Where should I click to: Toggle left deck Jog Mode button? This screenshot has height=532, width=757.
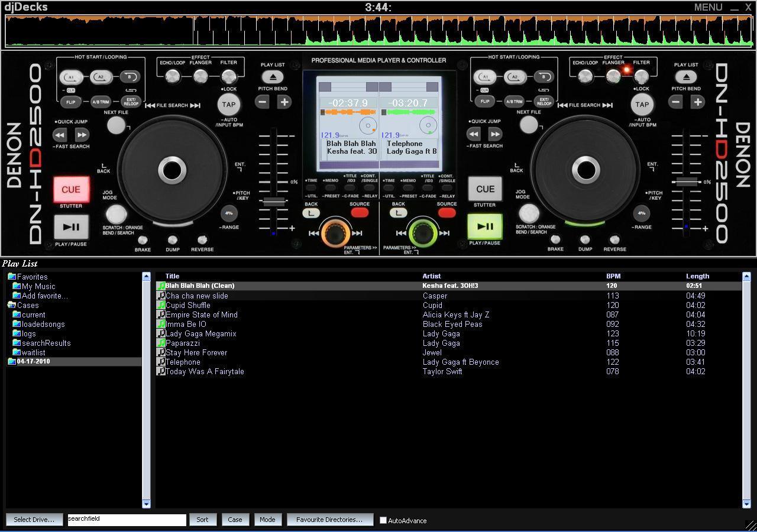[116, 214]
